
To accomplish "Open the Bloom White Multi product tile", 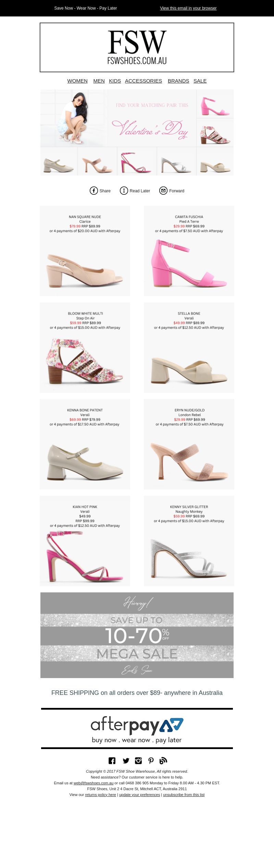I will [85, 348].
